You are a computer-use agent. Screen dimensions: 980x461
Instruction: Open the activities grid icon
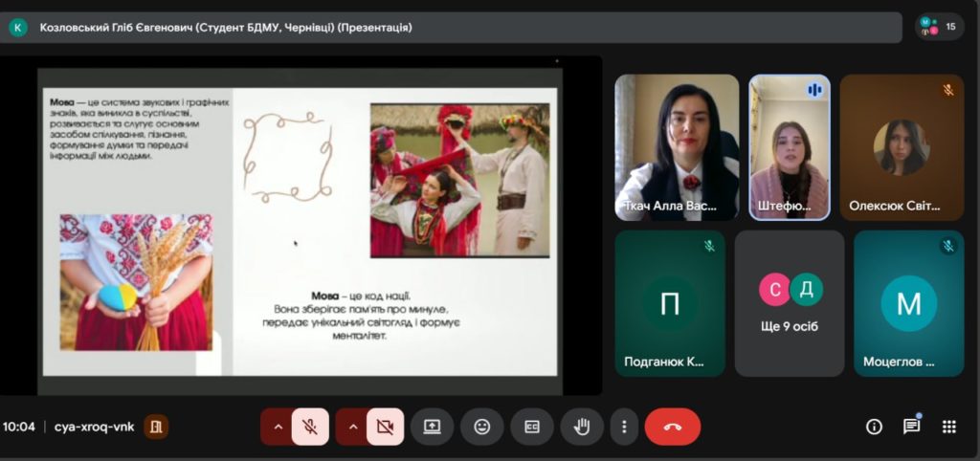tap(948, 427)
